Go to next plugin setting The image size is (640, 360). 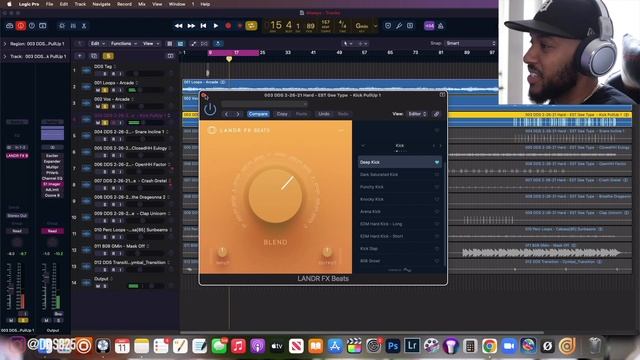point(238,114)
